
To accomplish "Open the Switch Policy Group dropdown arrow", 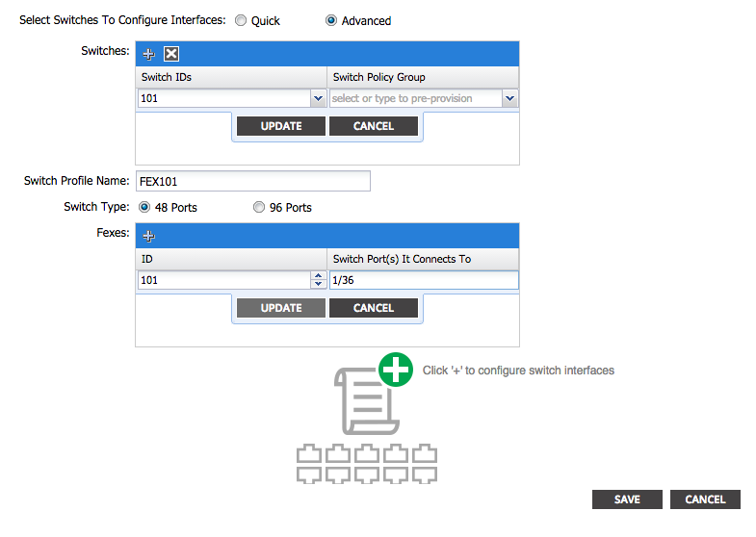I will click(509, 98).
